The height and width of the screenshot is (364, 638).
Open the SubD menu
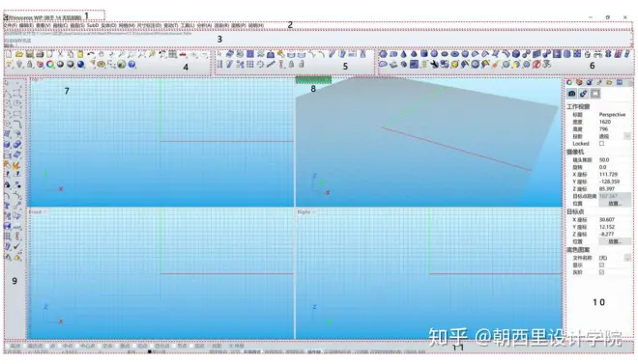click(x=93, y=25)
